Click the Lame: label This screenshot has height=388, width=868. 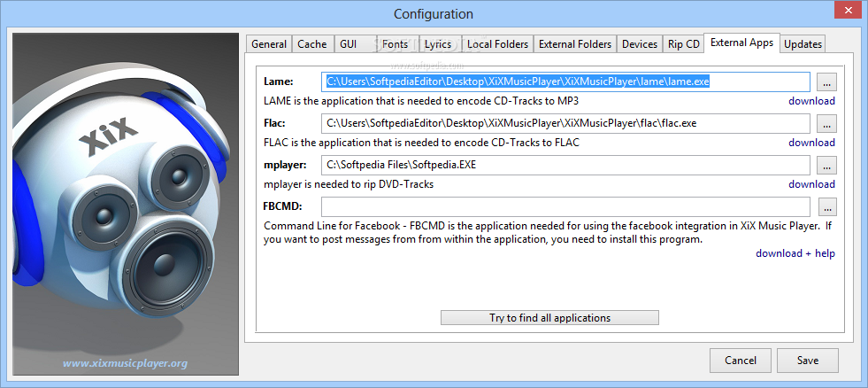click(x=279, y=82)
